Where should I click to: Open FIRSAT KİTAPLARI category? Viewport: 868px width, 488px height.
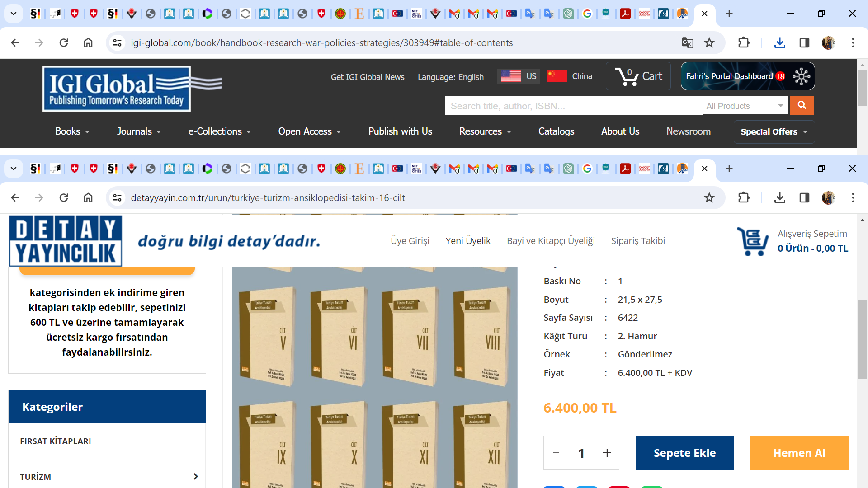[x=56, y=441]
